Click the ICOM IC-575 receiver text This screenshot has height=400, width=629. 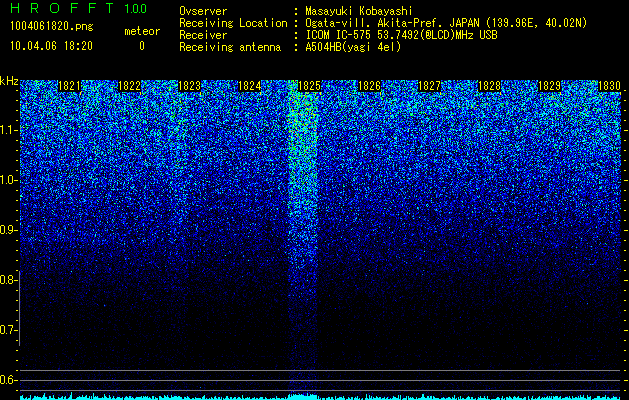coord(401,35)
